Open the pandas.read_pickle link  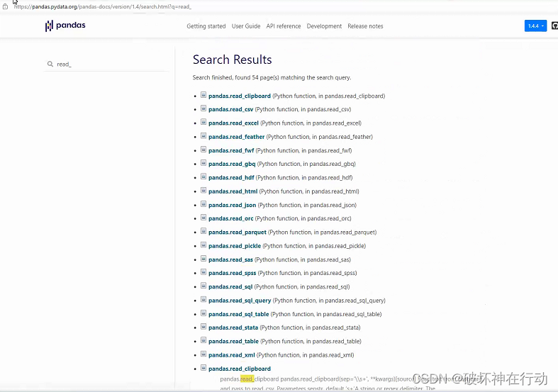point(235,246)
